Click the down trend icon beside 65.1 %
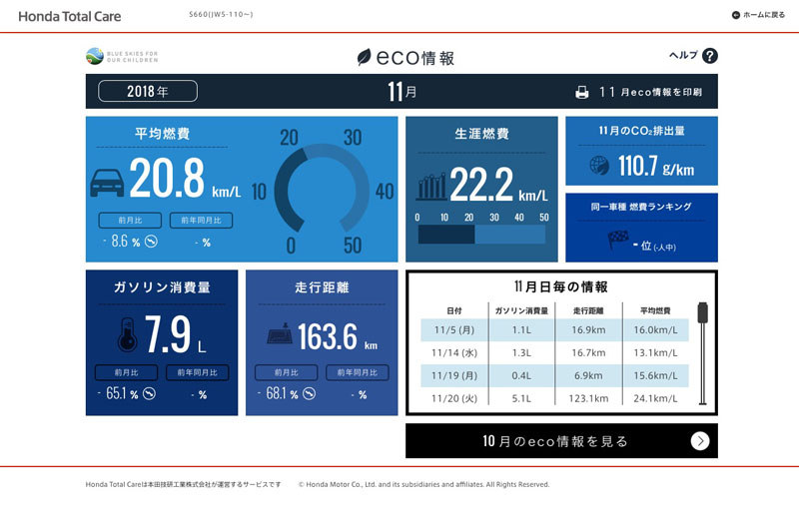The height and width of the screenshot is (532, 799). (x=149, y=393)
